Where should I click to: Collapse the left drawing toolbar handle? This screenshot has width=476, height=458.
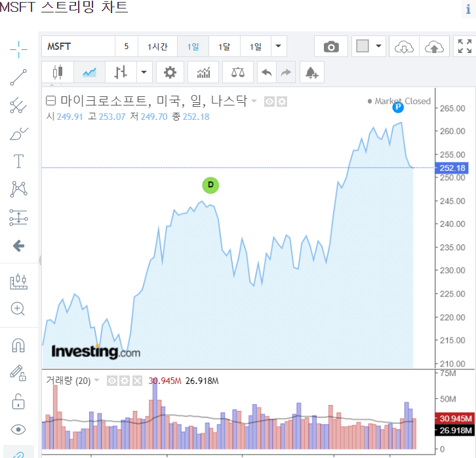tap(40, 260)
